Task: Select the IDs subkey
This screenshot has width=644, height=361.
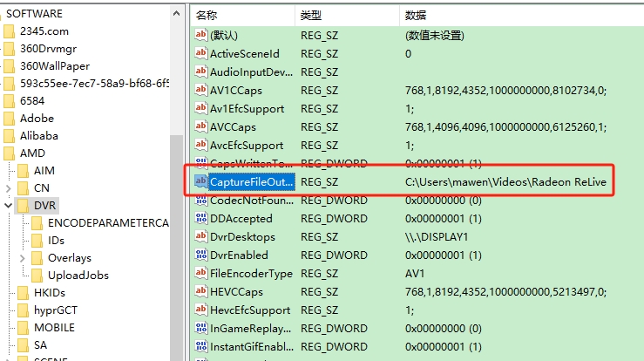Action: [56, 240]
